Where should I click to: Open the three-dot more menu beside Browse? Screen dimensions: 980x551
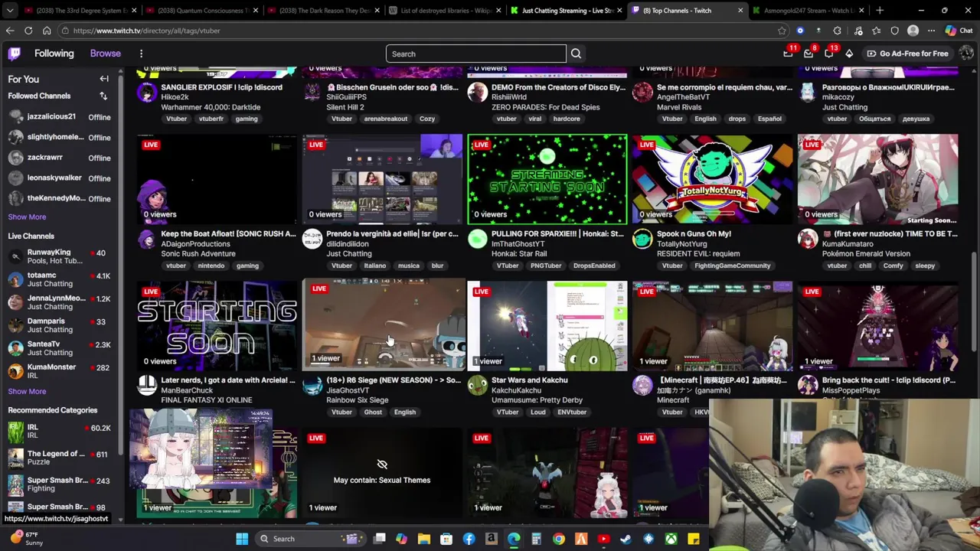(x=141, y=54)
